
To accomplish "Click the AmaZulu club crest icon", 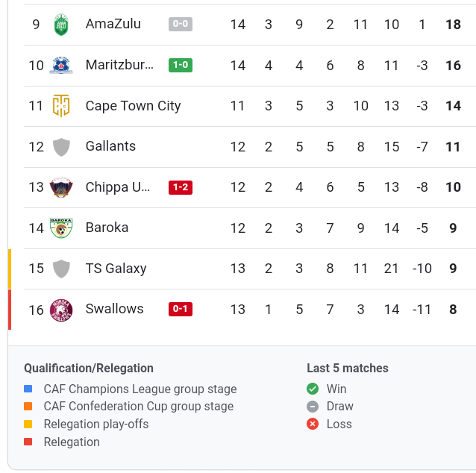I will pyautogui.click(x=61, y=25).
